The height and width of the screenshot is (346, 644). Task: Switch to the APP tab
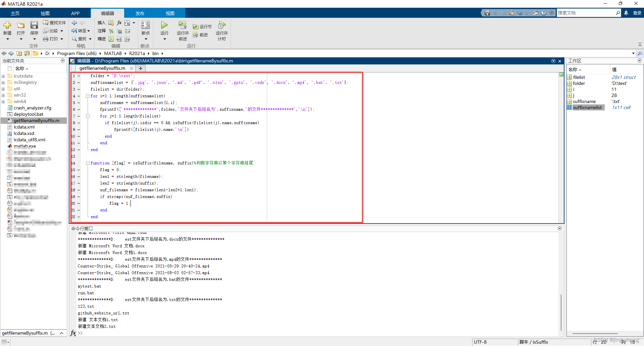(x=76, y=13)
